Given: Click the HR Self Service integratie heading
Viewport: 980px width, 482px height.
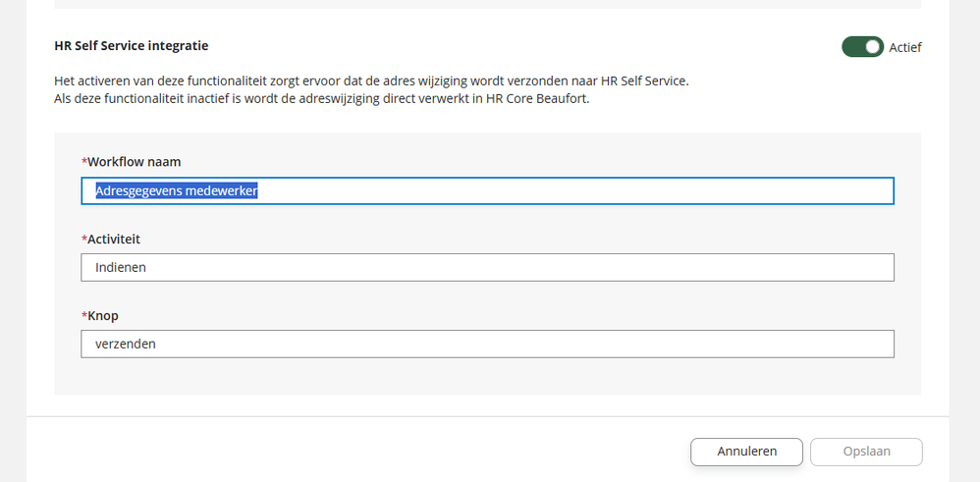Looking at the screenshot, I should (132, 45).
